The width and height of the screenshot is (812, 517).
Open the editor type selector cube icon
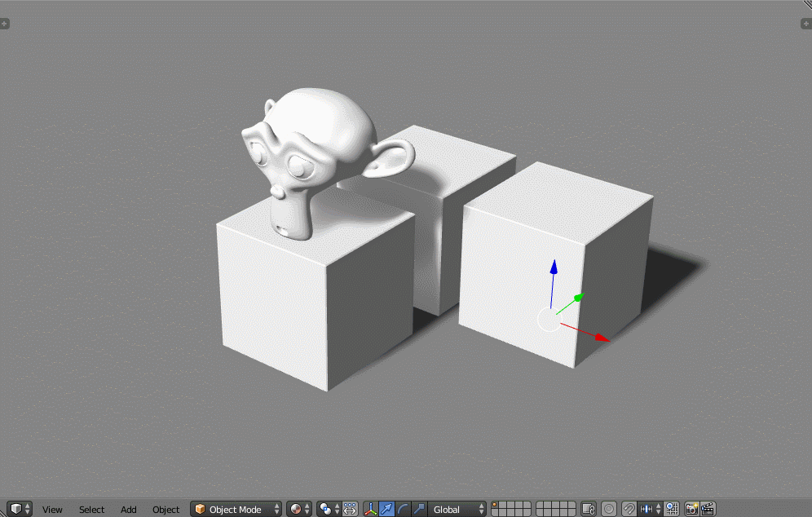click(20, 509)
